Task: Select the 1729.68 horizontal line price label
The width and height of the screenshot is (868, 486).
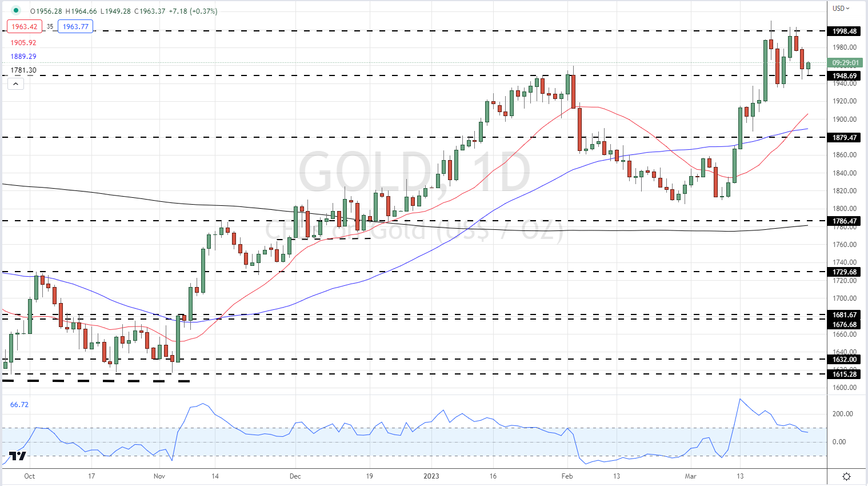Action: point(845,272)
